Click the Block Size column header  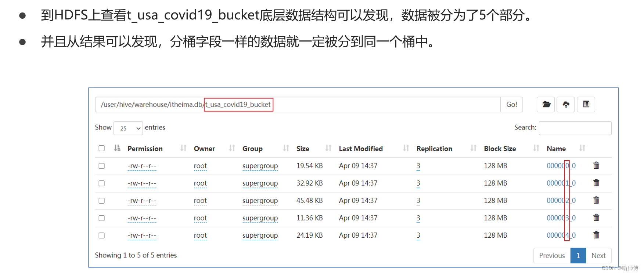click(x=500, y=149)
